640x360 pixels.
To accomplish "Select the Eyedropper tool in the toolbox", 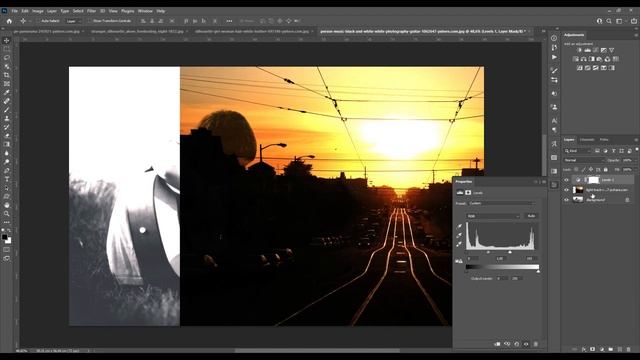I will (x=7, y=92).
